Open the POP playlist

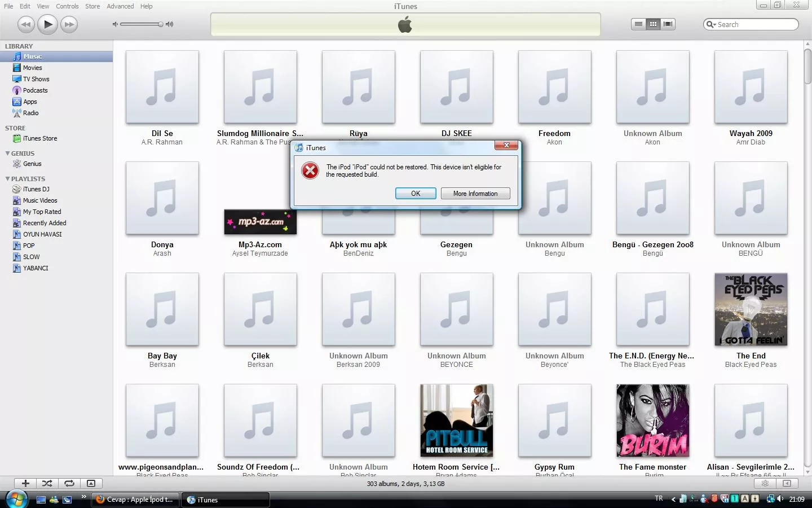(x=56, y=246)
